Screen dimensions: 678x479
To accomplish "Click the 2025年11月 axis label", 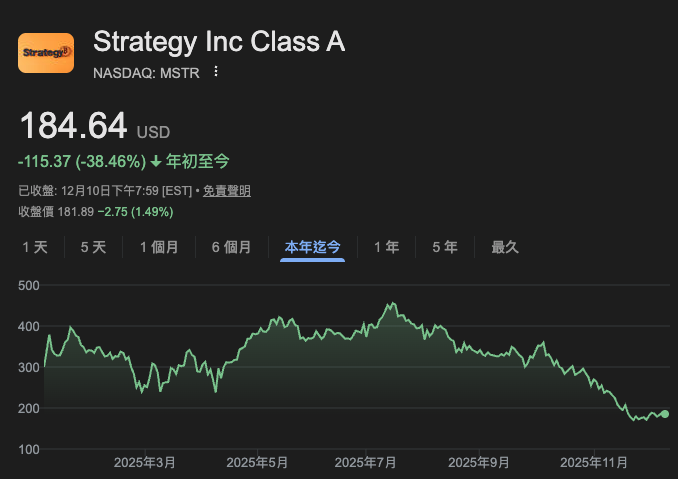I will pos(594,462).
